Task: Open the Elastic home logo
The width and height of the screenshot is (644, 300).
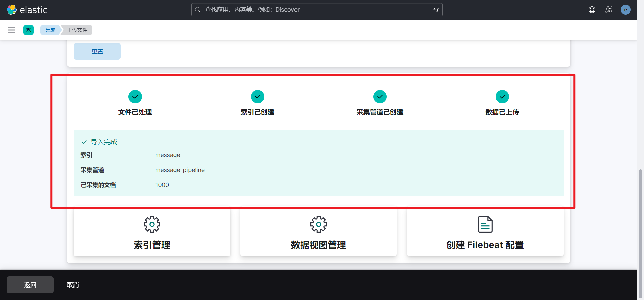Action: [27, 10]
